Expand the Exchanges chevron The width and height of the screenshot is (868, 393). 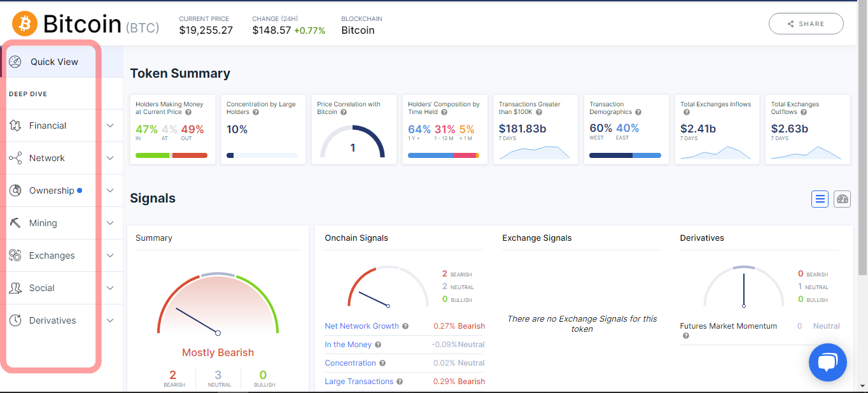pos(110,255)
